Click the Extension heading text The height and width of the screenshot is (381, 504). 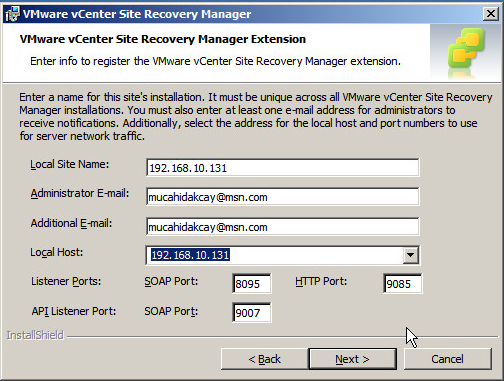163,39
